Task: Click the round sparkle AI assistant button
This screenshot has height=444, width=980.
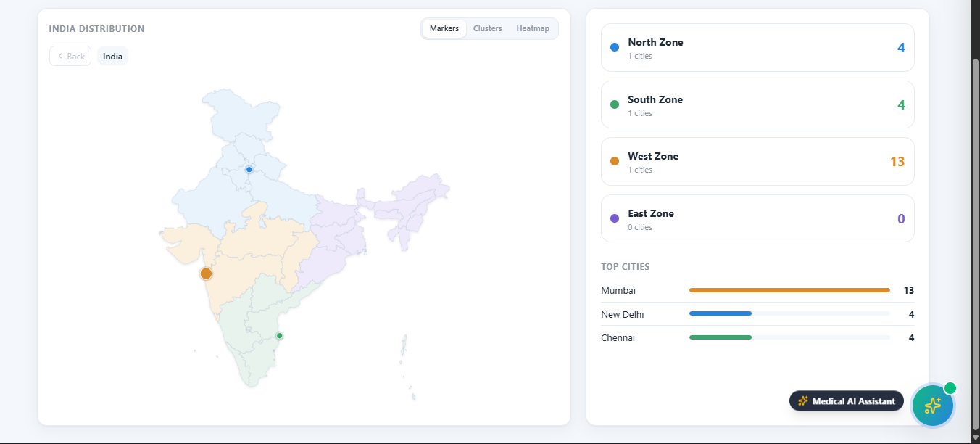Action: coord(933,406)
